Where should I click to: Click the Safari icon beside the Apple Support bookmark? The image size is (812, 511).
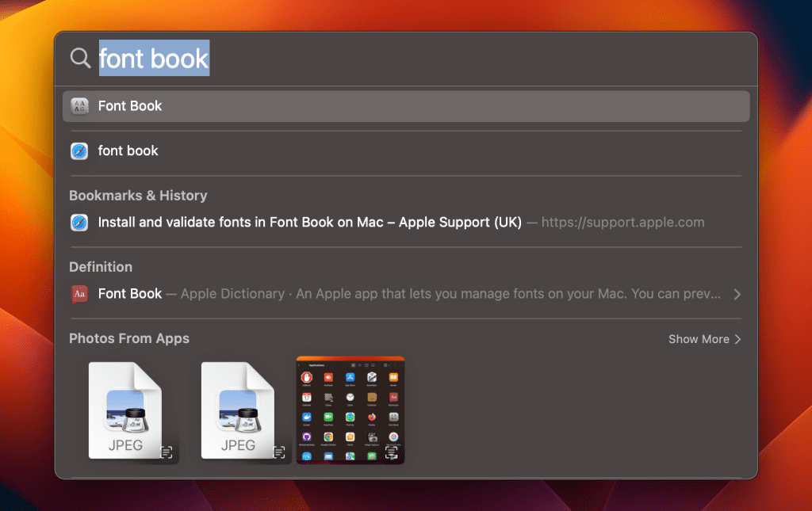click(79, 223)
